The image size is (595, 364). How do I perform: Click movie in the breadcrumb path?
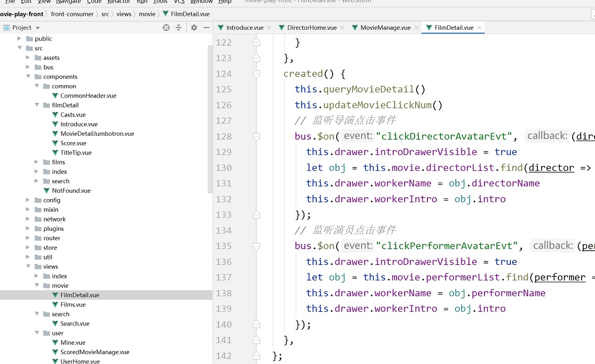(147, 14)
